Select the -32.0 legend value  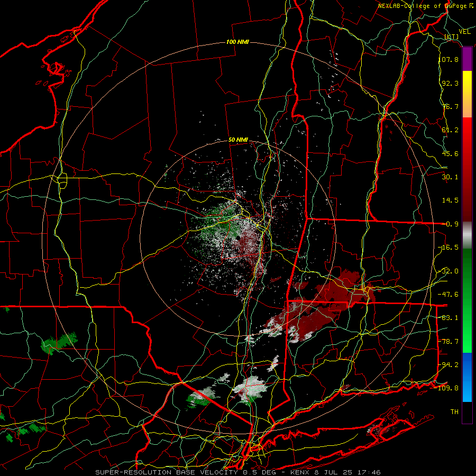point(448,271)
